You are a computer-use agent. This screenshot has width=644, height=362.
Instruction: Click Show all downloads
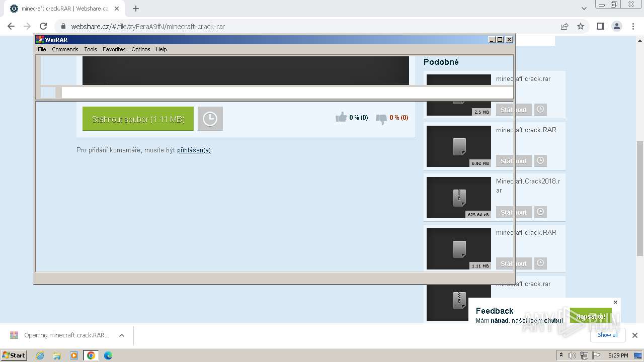coord(608,335)
